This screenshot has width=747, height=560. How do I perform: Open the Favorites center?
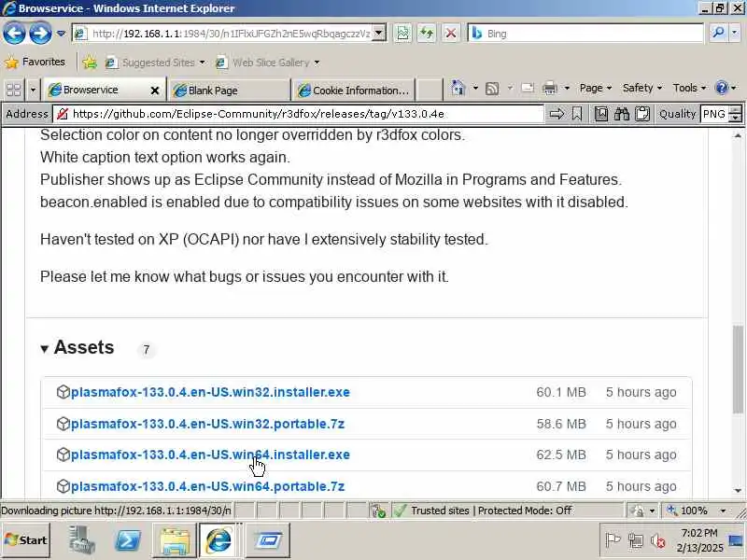tap(35, 62)
